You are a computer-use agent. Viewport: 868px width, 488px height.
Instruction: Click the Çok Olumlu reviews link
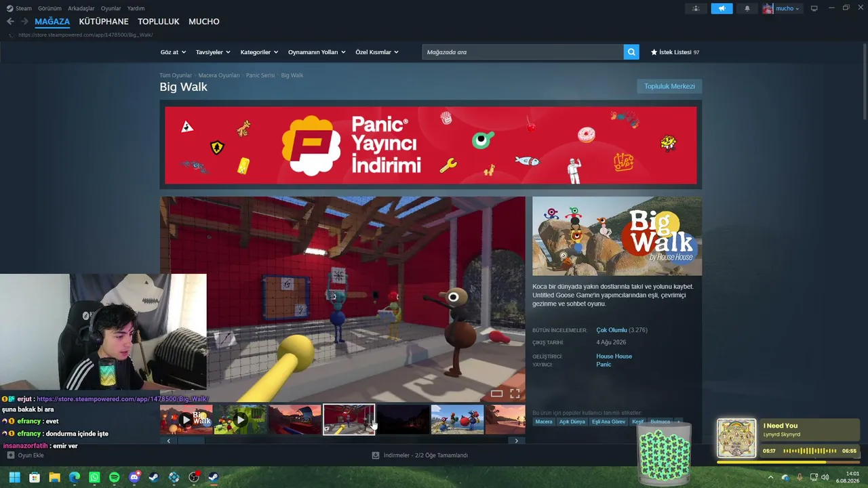tap(612, 330)
